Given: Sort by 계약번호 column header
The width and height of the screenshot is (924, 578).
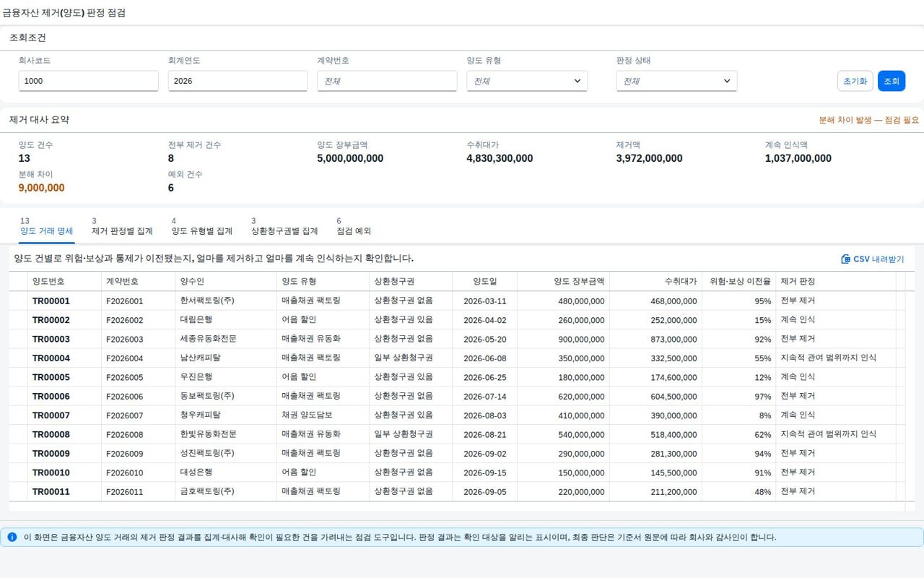Looking at the screenshot, I should pos(138,282).
